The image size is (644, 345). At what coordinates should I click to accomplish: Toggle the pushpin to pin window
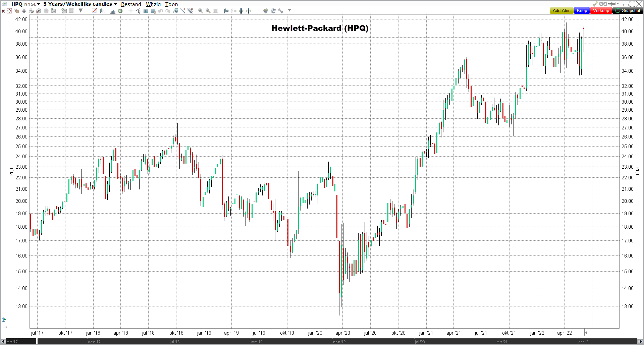coord(612,4)
